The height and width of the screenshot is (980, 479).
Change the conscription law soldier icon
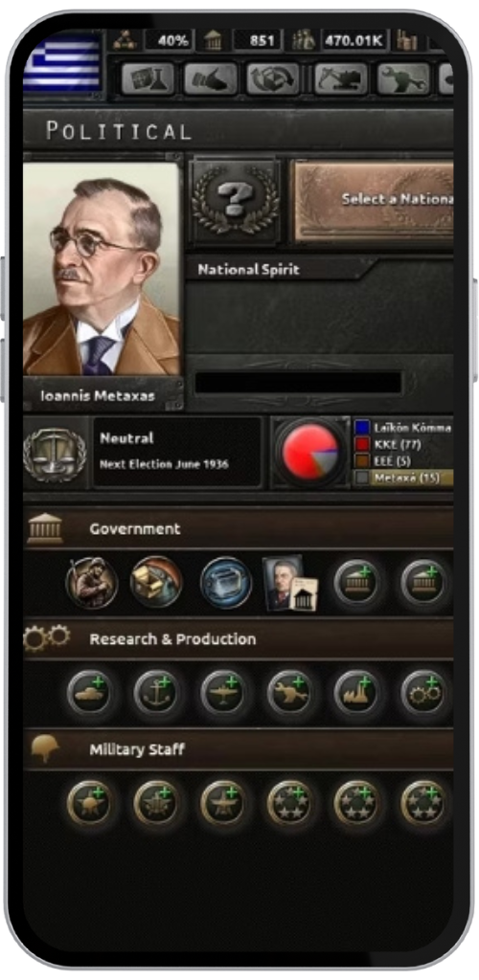tap(92, 583)
